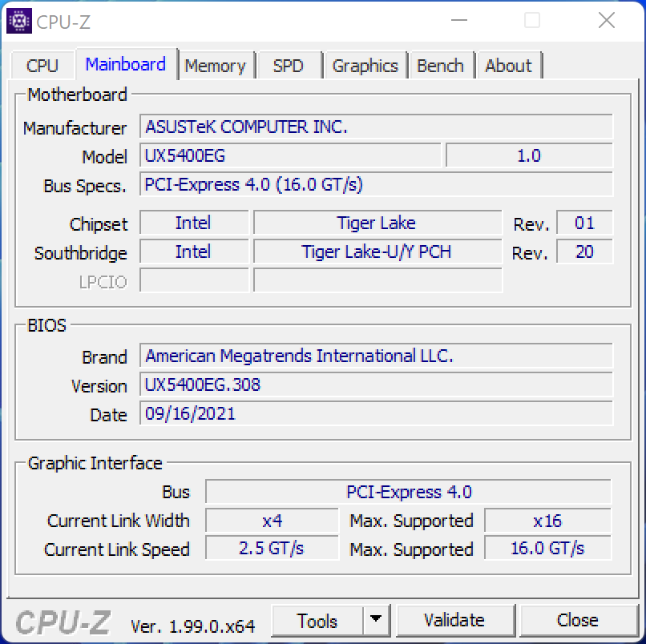Click the Chipset Tiger Lake field
This screenshot has width=646, height=644.
[378, 223]
